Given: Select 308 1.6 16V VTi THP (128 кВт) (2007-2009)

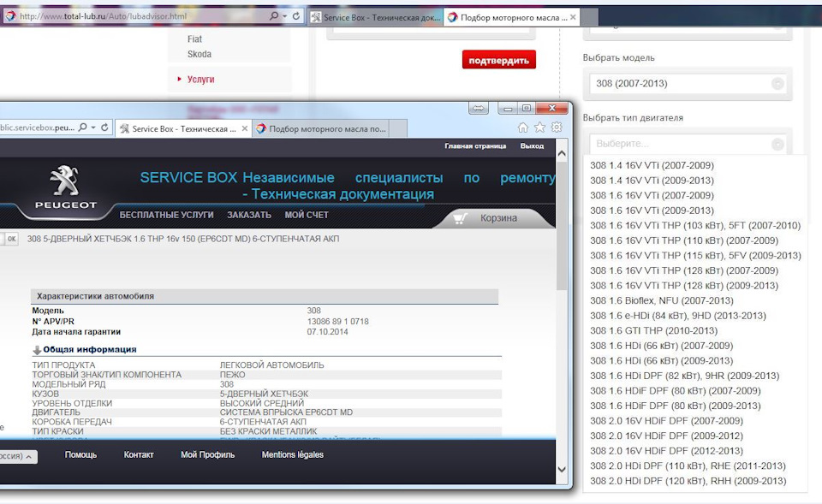Looking at the screenshot, I should point(684,270).
